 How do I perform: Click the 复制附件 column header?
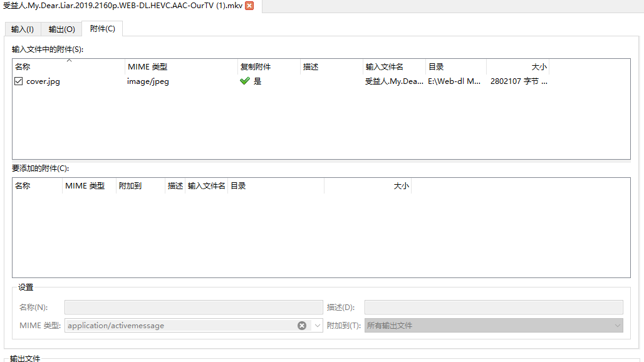(x=269, y=67)
